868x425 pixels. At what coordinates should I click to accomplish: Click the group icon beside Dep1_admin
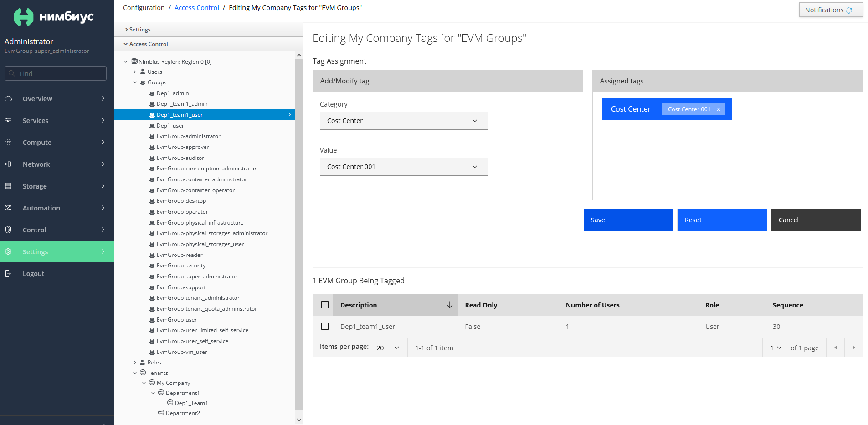pos(152,93)
